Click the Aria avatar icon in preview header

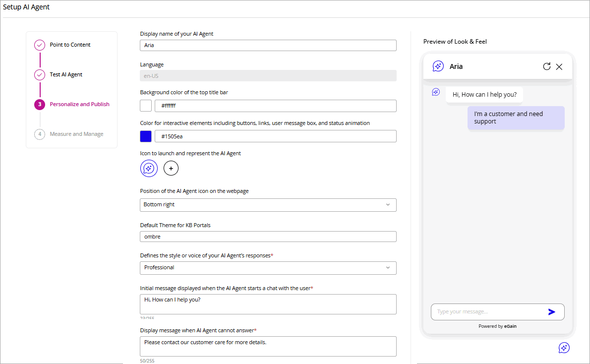click(x=438, y=66)
